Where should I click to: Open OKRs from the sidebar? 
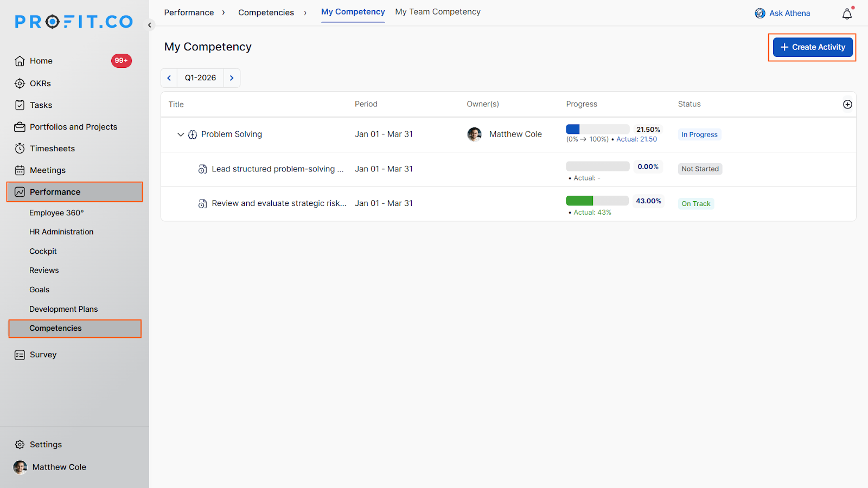click(x=40, y=84)
